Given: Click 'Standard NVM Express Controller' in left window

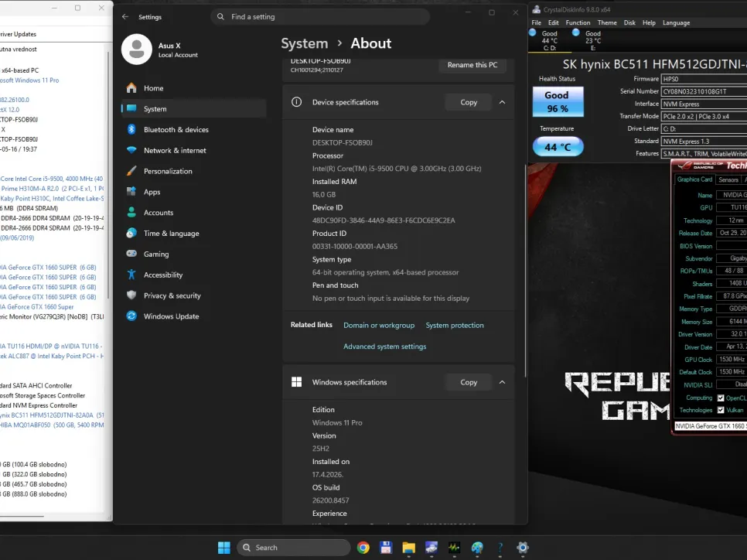Looking at the screenshot, I should coord(39,405).
